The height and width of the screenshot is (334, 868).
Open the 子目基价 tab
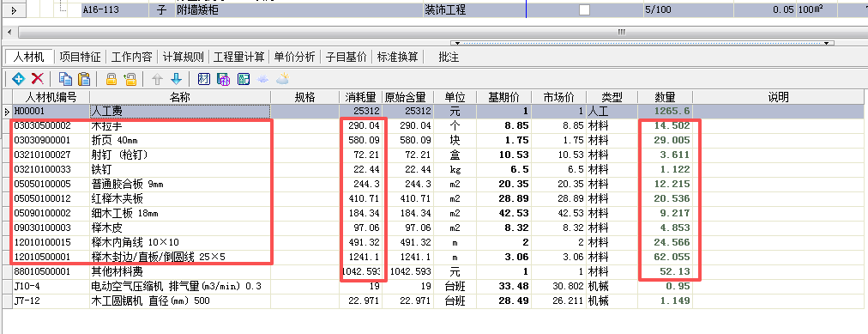coord(346,57)
